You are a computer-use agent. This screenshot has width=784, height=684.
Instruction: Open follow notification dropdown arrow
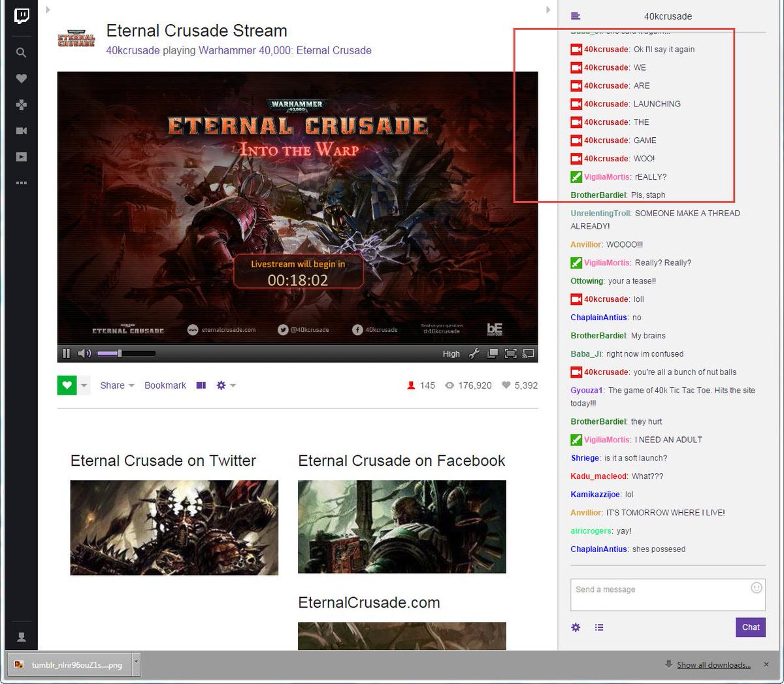(84, 385)
